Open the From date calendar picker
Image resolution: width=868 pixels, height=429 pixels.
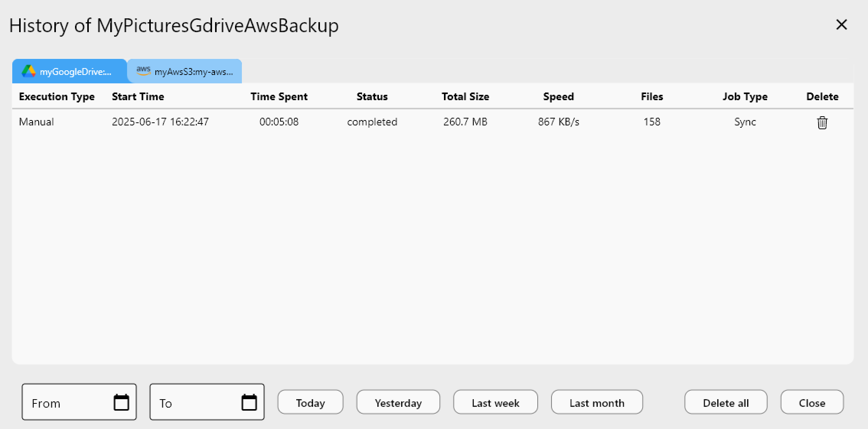(x=121, y=402)
